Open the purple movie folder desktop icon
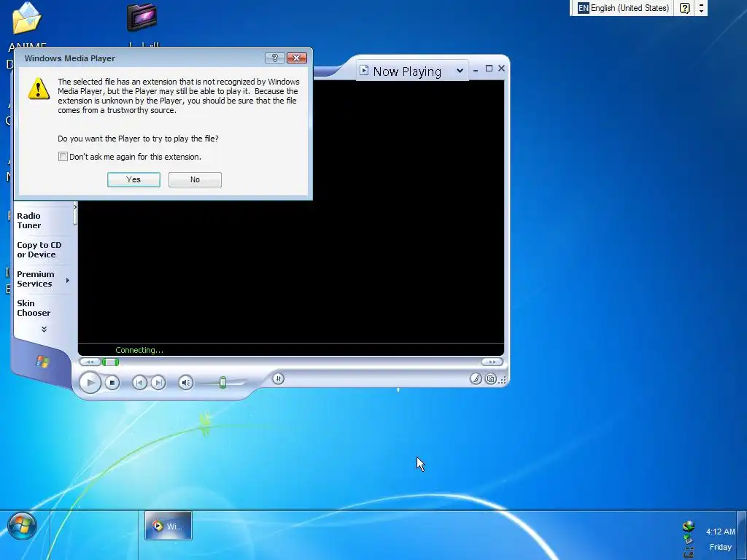Viewport: 747px width, 560px height. pos(142,17)
